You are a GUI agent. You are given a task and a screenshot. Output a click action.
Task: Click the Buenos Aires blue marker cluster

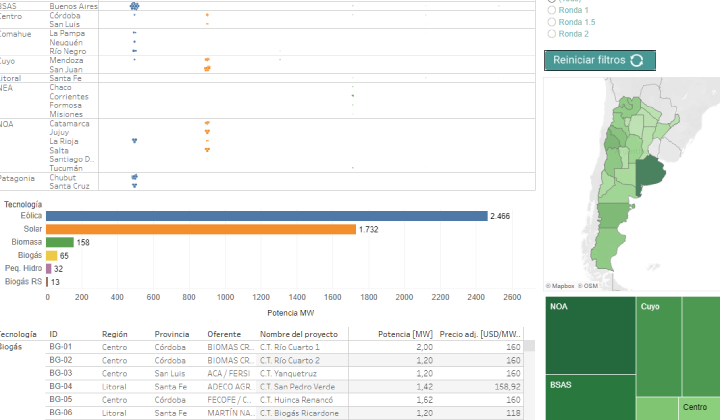coord(135,6)
